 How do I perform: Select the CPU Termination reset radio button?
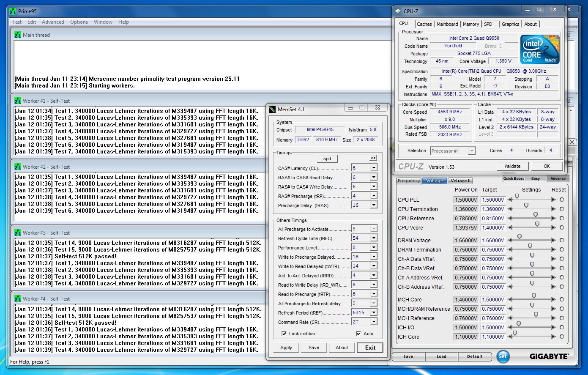562,209
